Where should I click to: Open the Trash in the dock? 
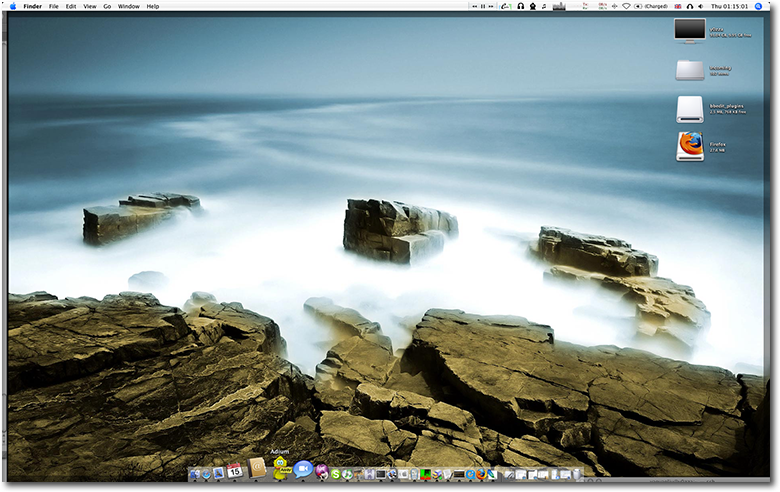[x=576, y=474]
